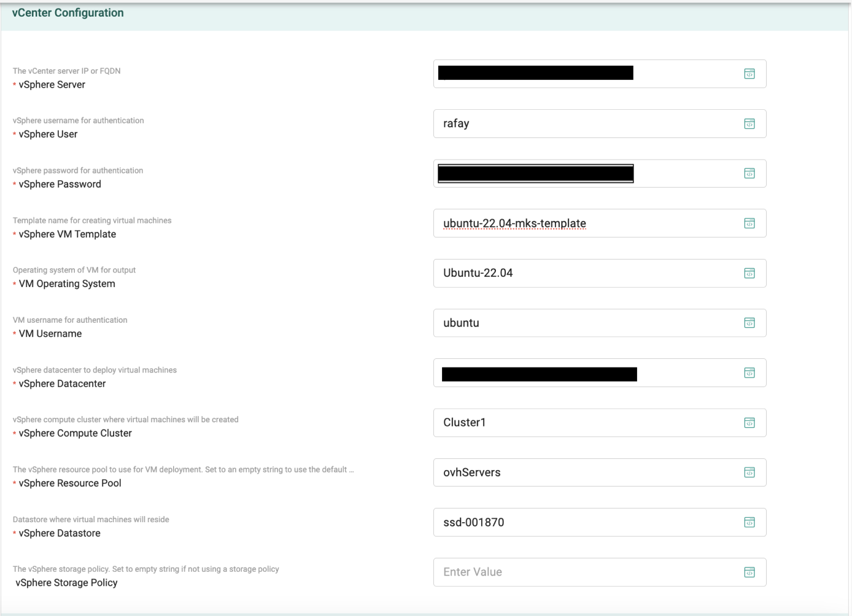
Task: Click the 'vSphere Password' label
Action: (x=60, y=184)
